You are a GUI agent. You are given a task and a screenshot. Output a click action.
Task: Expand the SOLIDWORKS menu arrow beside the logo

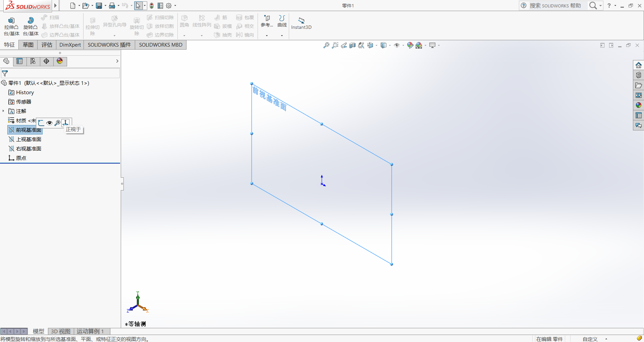click(56, 6)
